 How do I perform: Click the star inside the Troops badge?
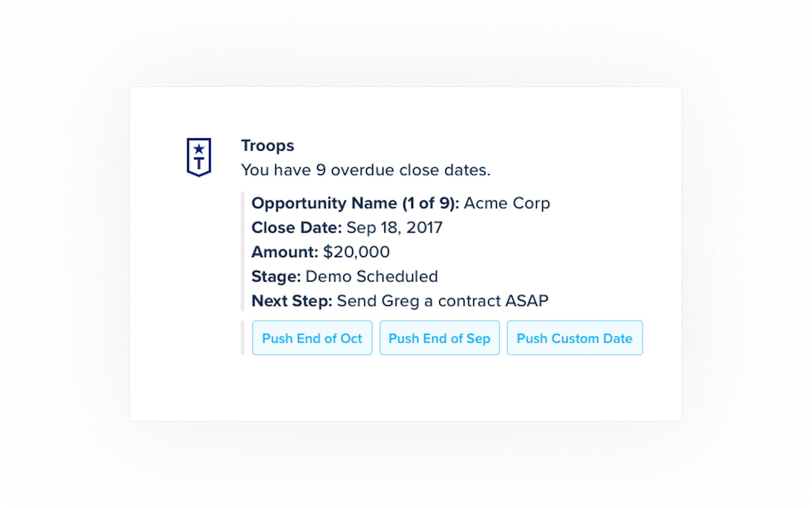199,148
